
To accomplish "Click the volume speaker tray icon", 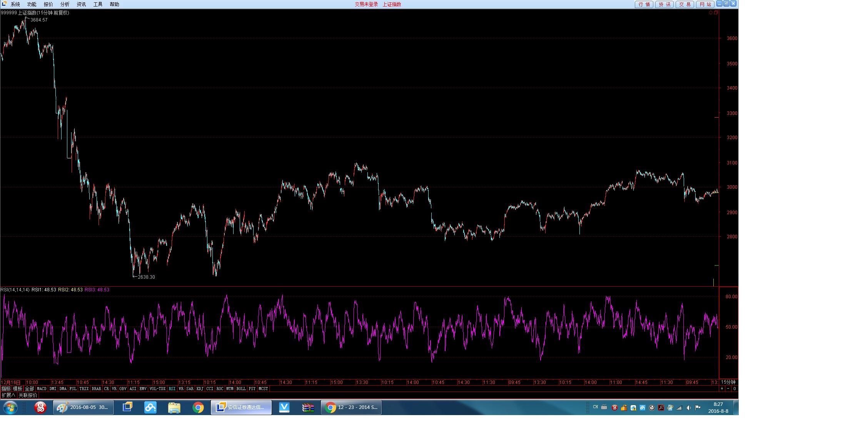I will [x=689, y=408].
